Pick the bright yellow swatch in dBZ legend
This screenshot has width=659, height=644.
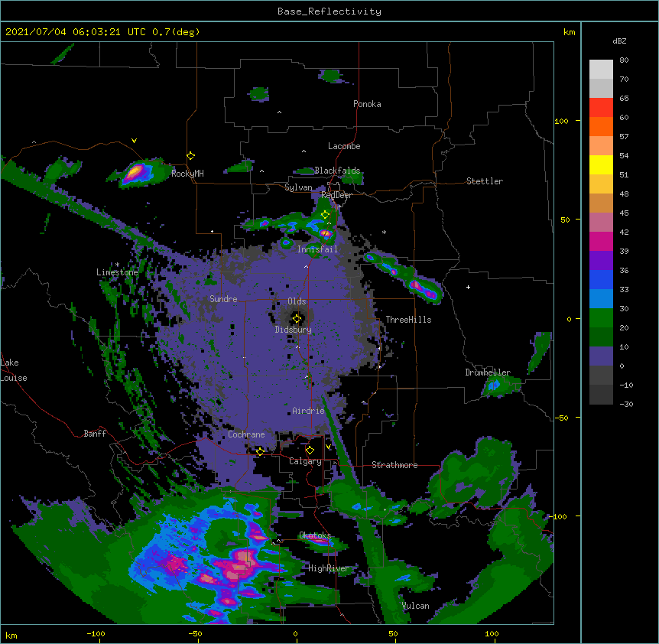601,164
